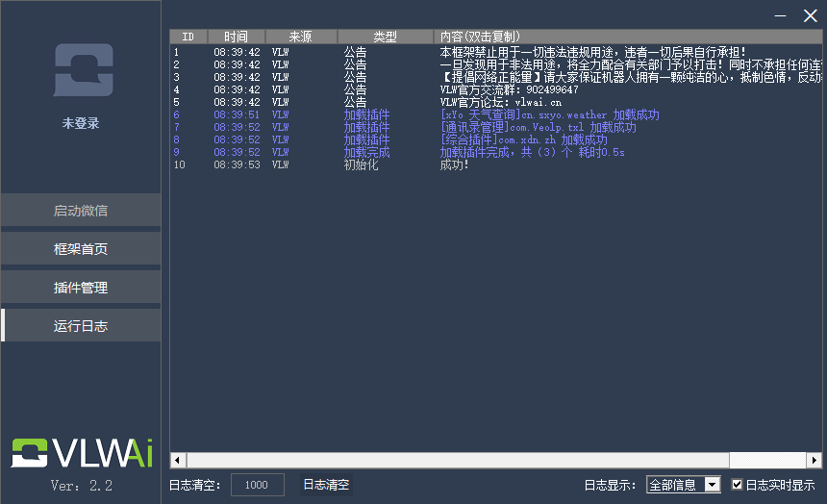Click the 未登录 status text
The height and width of the screenshot is (504, 827).
pos(81,123)
